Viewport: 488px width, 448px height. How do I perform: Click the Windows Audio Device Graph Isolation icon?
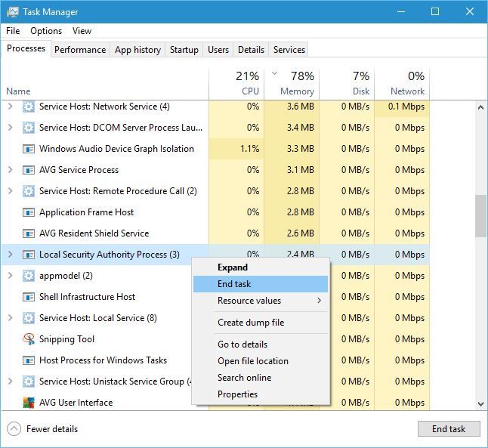click(29, 149)
